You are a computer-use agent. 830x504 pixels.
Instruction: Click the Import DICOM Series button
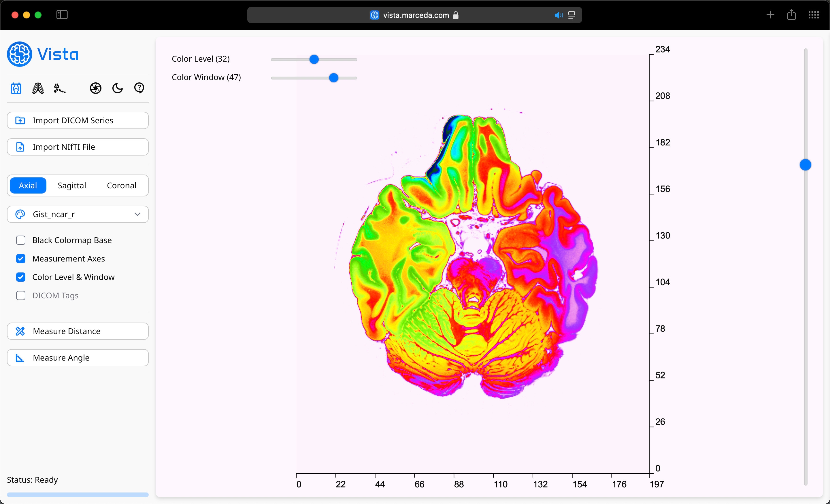click(x=78, y=121)
